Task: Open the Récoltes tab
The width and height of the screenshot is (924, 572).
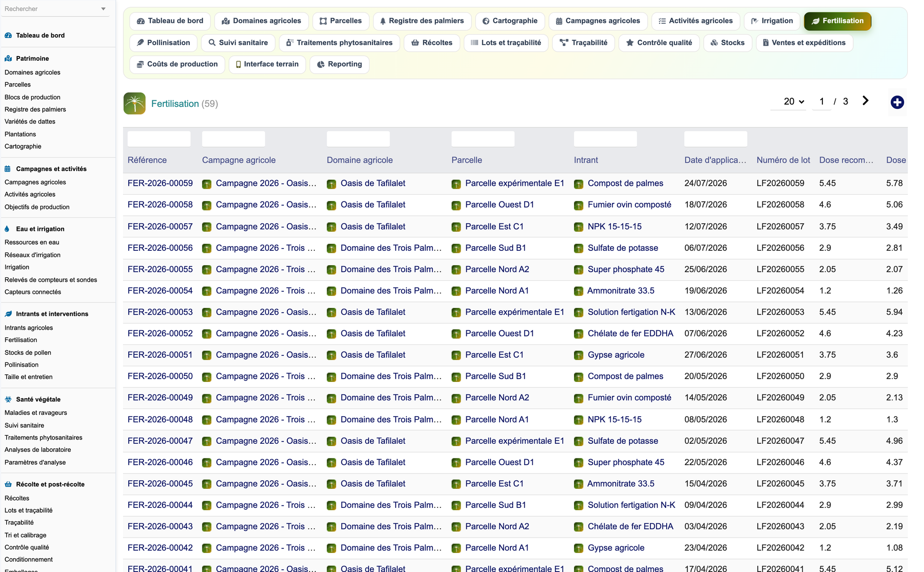Action: [x=432, y=43]
